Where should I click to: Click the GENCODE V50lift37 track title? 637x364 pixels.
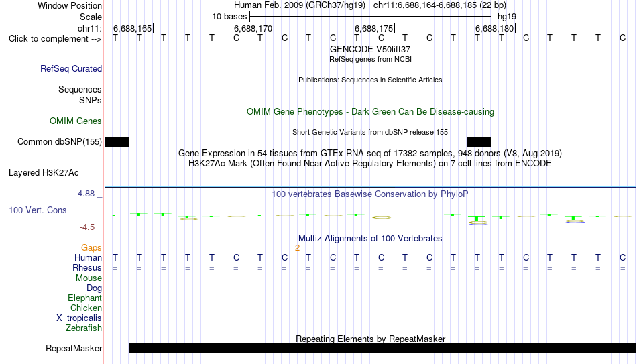pos(370,49)
